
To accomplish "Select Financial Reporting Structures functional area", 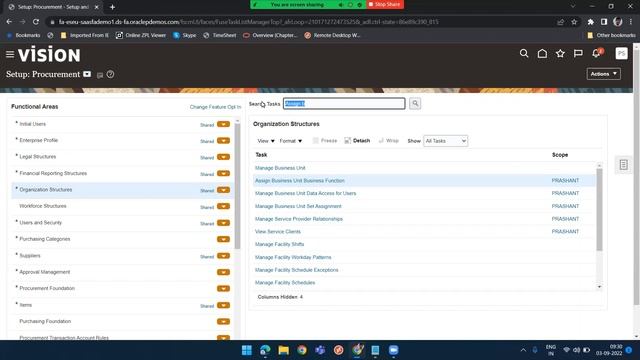I will click(53, 173).
